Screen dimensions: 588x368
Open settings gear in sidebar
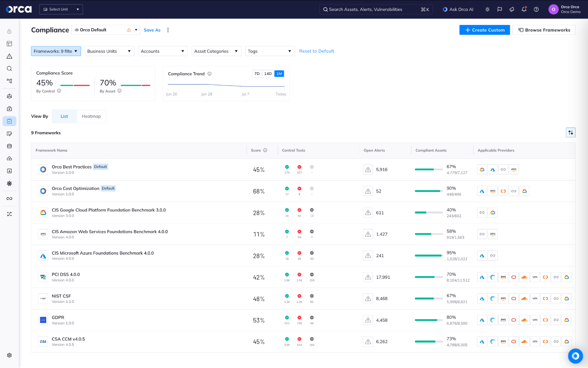click(9, 355)
